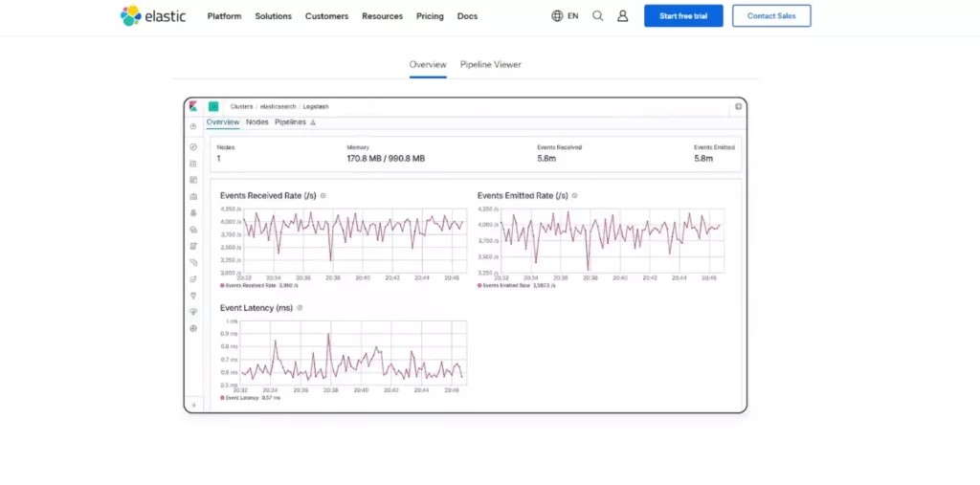The width and height of the screenshot is (980, 485).
Task: Open Canvas icon in Kibana sidebar
Action: [193, 196]
